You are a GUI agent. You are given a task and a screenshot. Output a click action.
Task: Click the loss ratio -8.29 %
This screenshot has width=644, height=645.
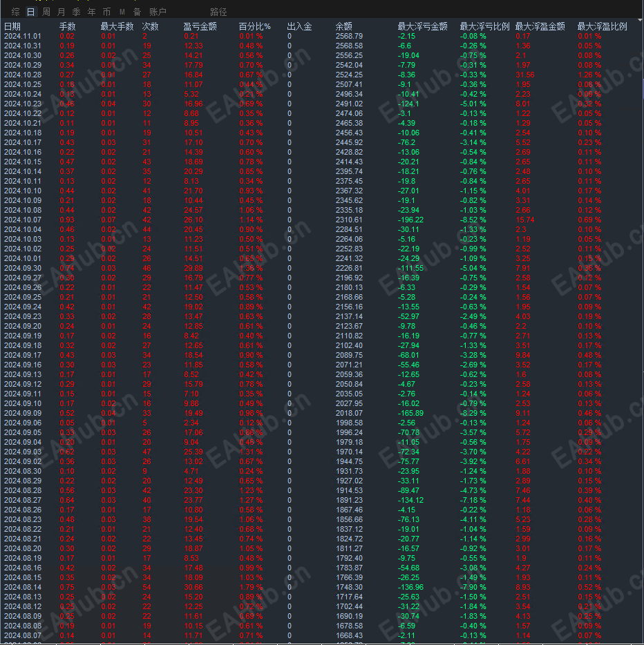click(x=473, y=414)
